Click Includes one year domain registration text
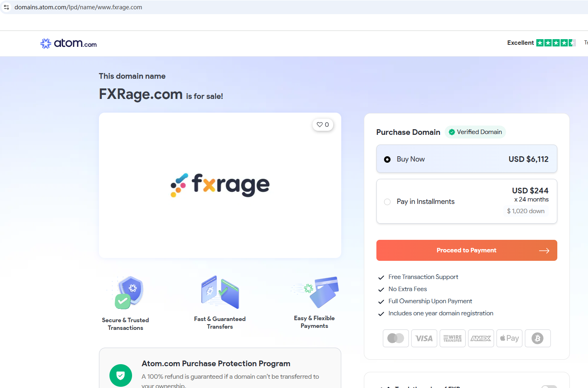The width and height of the screenshot is (588, 388). point(441,313)
